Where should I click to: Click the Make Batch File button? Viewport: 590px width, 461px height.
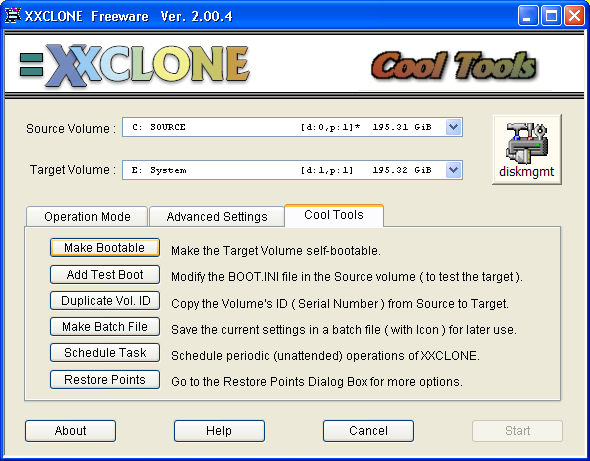point(105,327)
